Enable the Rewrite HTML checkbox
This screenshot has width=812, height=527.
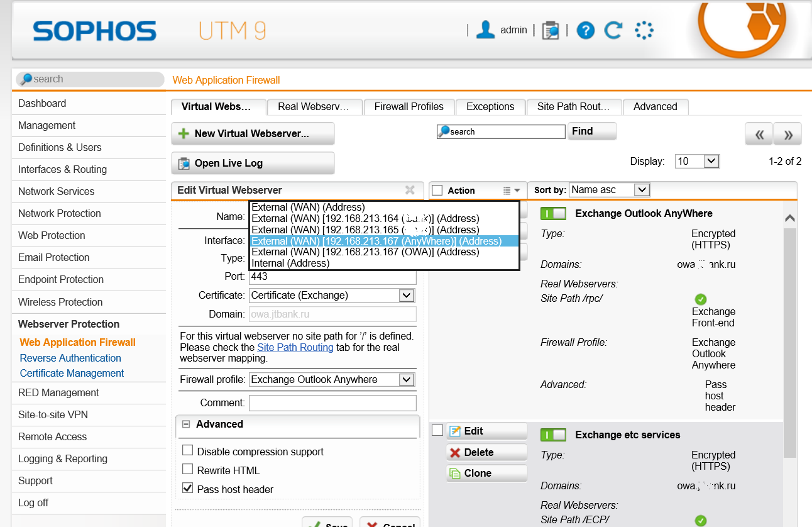(x=187, y=469)
